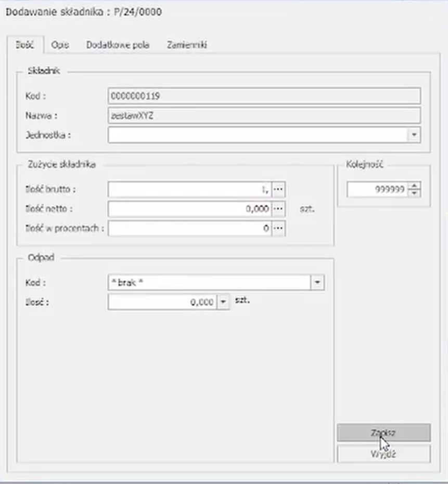
Task: Open ellipsis button next to Ilość w procentach
Action: click(x=278, y=228)
